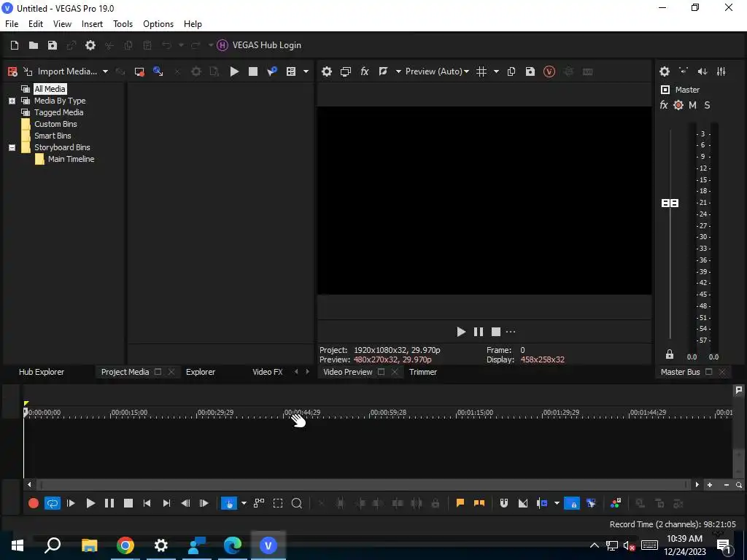Open Master Bus audio properties gear
Image resolution: width=747 pixels, height=560 pixels.
665,71
